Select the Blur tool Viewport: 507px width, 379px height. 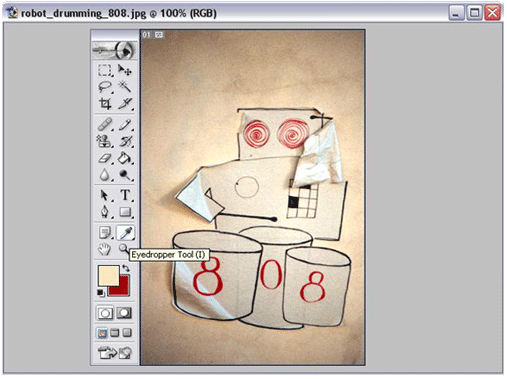click(x=105, y=175)
